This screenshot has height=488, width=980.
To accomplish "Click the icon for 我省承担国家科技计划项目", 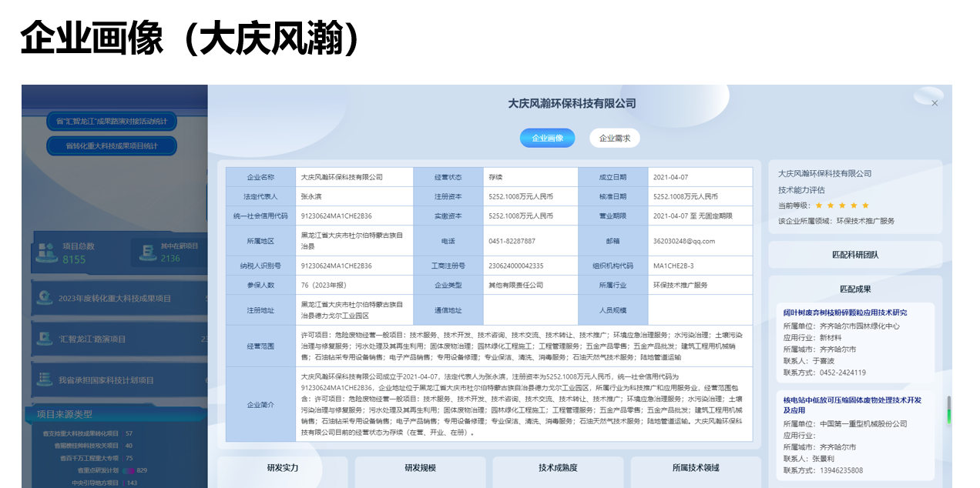I will [x=45, y=380].
